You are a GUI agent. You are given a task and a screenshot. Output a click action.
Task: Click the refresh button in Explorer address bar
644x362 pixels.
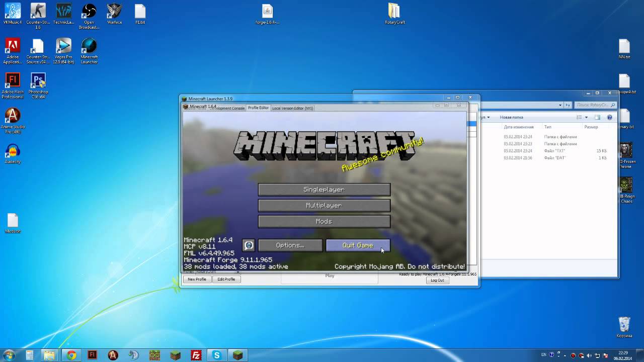[569, 105]
